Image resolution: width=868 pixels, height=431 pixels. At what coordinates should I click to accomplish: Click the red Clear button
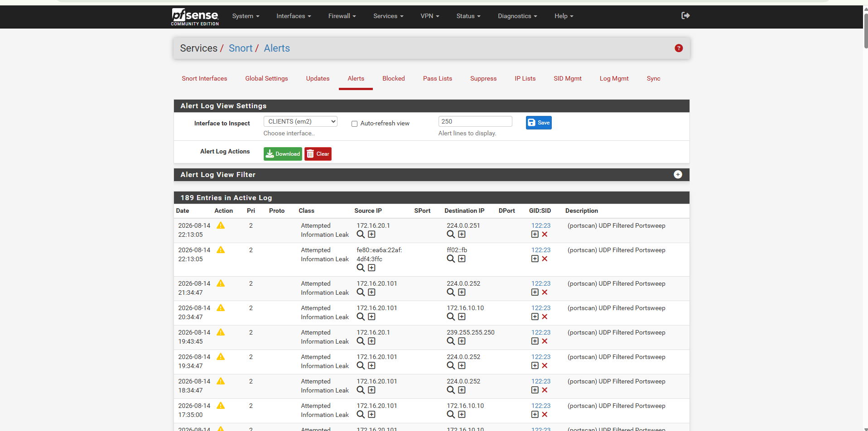[318, 154]
